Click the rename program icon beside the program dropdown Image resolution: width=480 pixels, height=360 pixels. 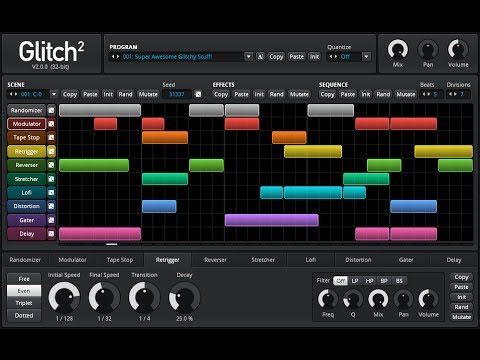260,57
